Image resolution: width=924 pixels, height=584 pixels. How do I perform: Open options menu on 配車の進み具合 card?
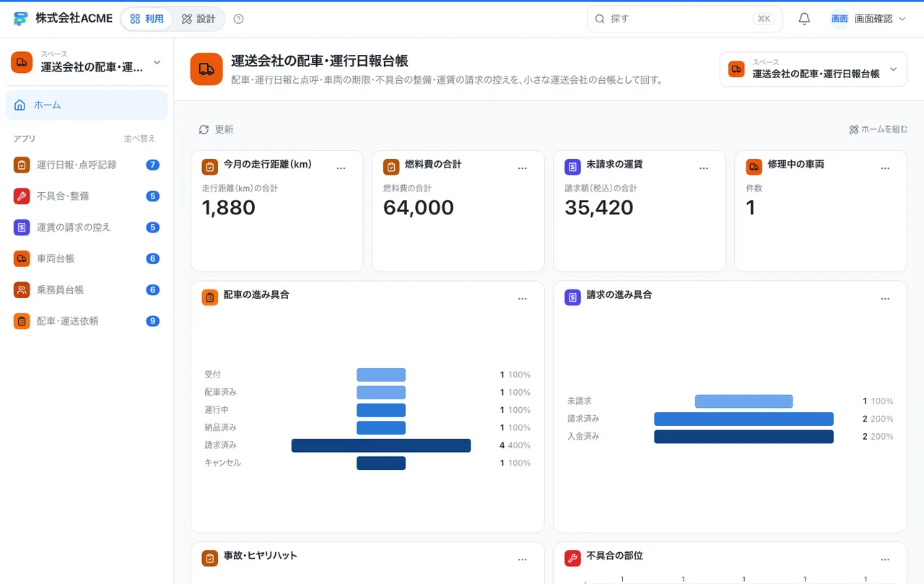tap(523, 299)
